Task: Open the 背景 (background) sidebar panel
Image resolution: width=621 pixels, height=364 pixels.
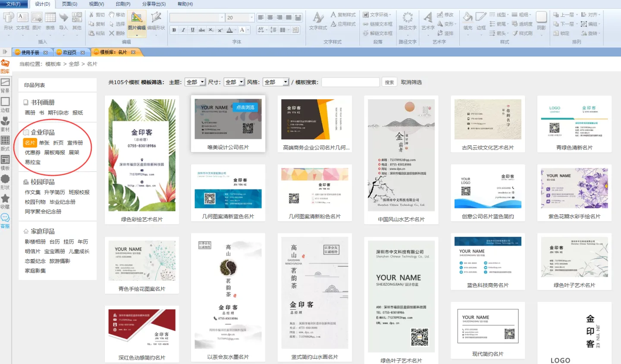Action: click(5, 85)
